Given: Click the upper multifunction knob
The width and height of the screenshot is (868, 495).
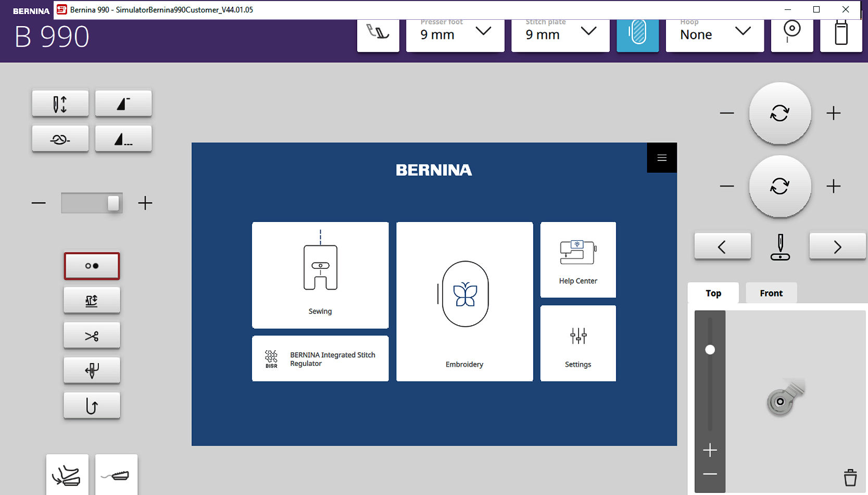Looking at the screenshot, I should tap(780, 113).
